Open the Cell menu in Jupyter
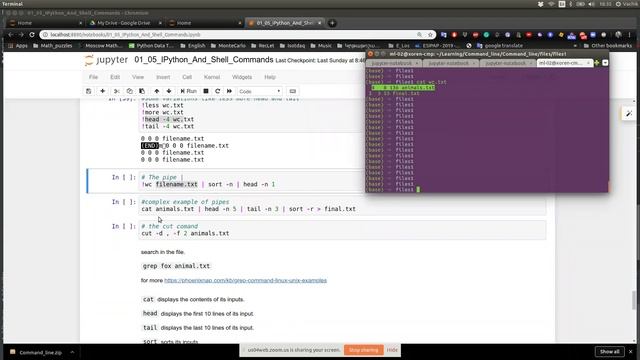 click(187, 77)
